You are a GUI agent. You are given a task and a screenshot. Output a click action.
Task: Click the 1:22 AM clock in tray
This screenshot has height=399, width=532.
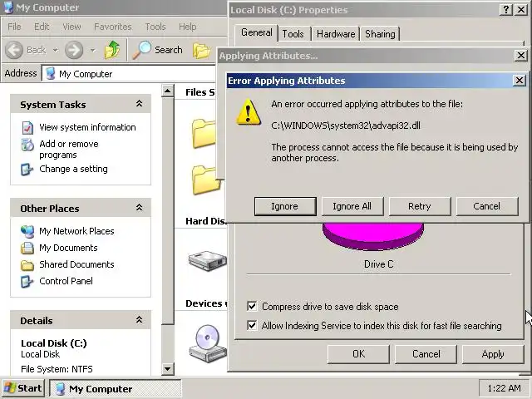tap(504, 388)
